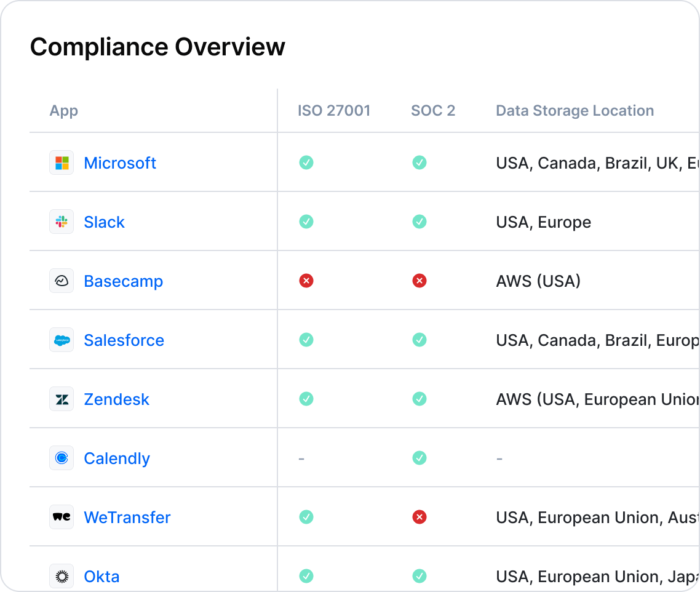Click Salesforce's data storage location cell
Image resolution: width=700 pixels, height=592 pixels.
(x=598, y=340)
